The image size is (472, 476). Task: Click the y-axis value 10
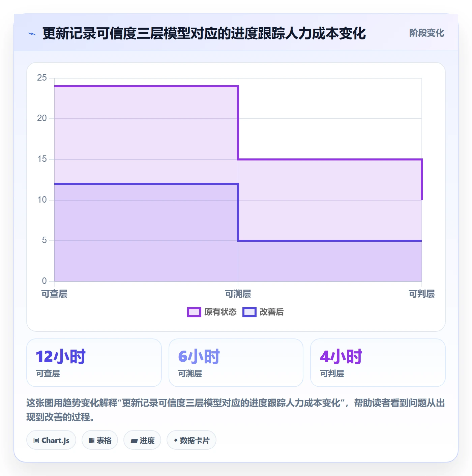click(x=42, y=200)
